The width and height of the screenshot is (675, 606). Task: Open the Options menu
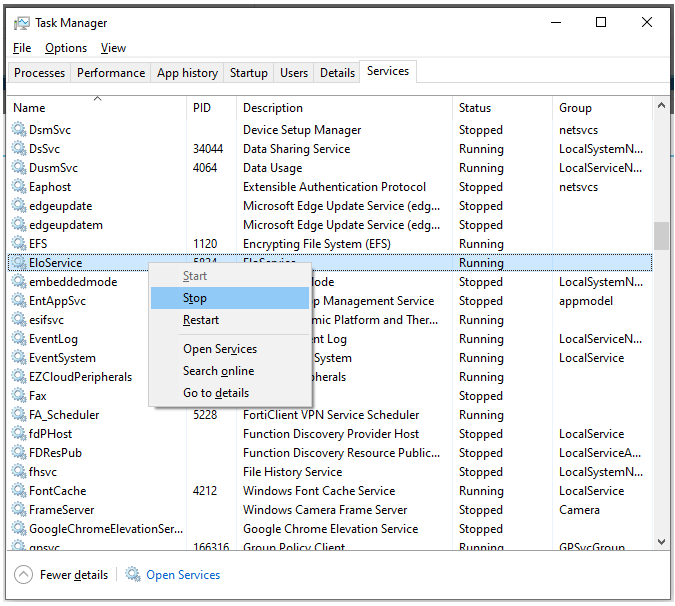point(66,48)
